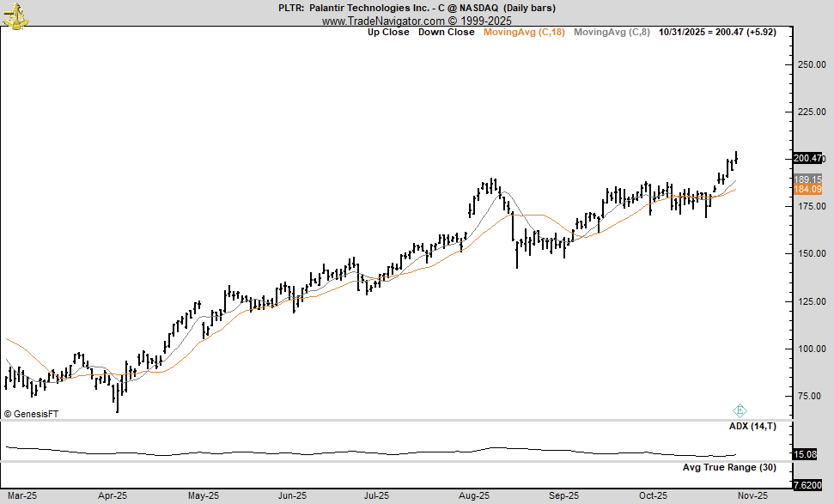Click the orange MovingAvg (C,18) legend

524,32
